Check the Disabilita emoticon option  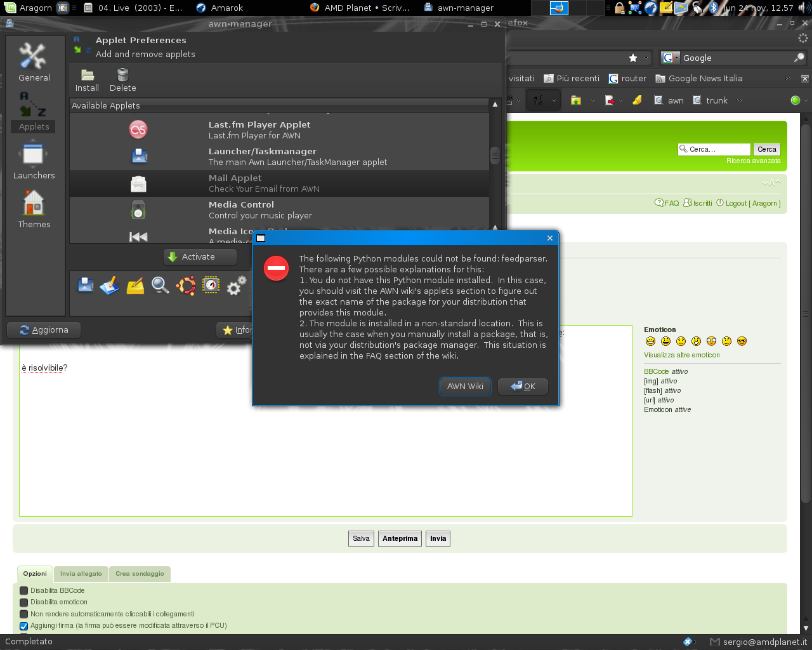coord(24,602)
